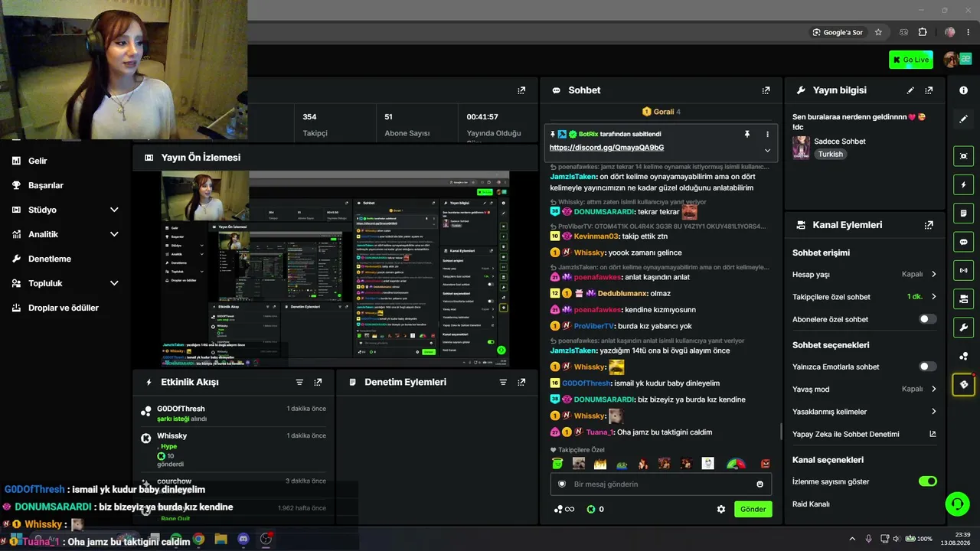The height and width of the screenshot is (551, 980).
Task: Select the chat bubble icon in right rail
Action: [x=963, y=242]
